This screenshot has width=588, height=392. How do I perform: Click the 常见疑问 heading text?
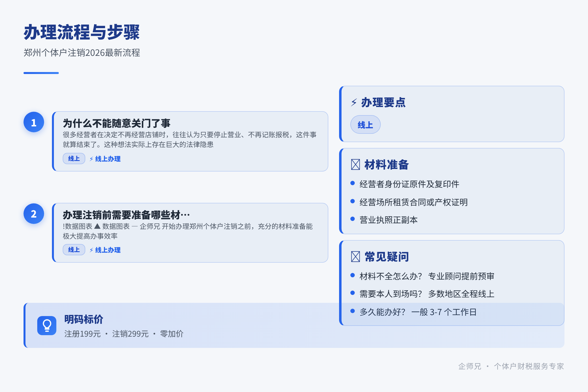tap(387, 257)
